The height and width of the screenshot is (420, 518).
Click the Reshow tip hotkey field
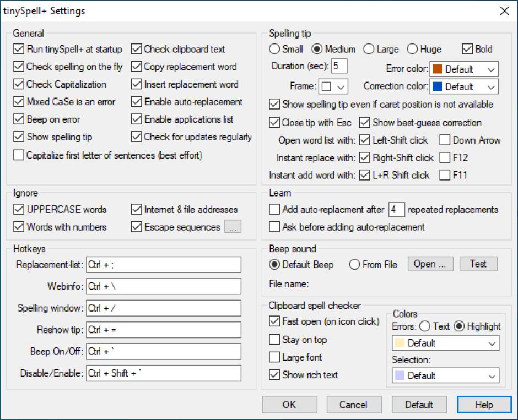(x=164, y=330)
